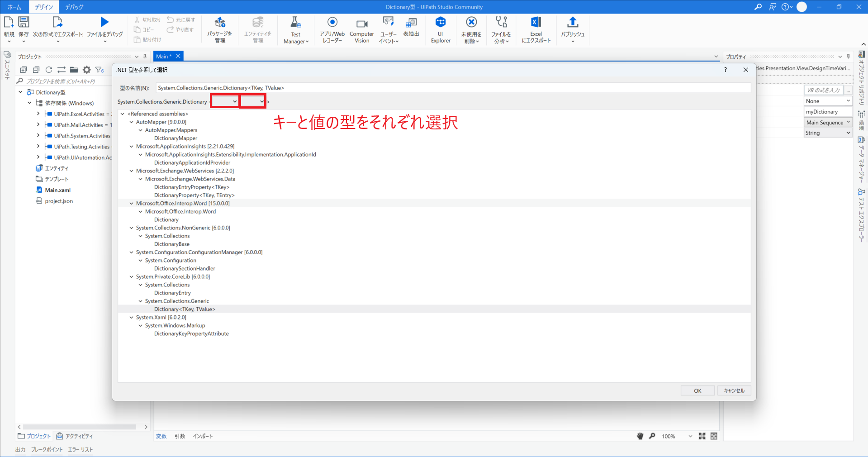Screen dimensions: 868x457
Task: Open the TValue type dropdown
Action: pos(253,101)
